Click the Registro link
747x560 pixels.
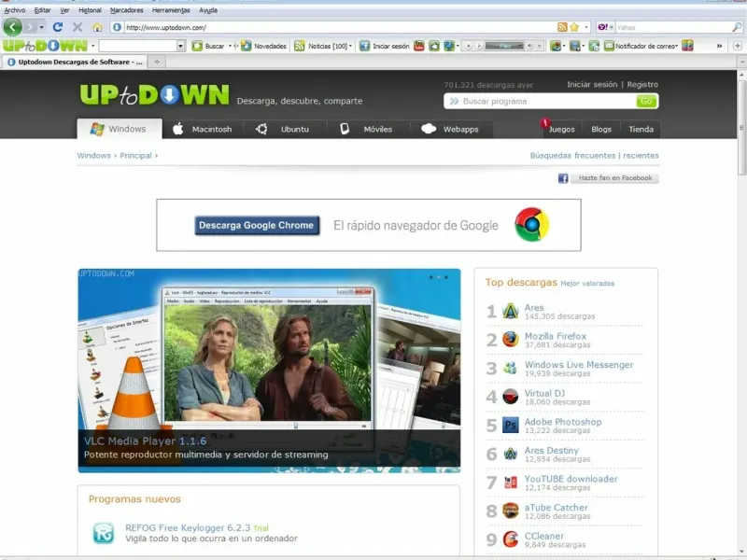tap(642, 84)
